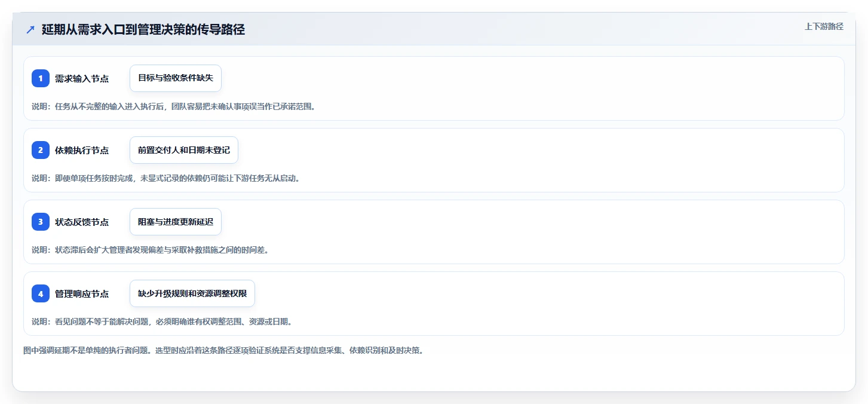The height and width of the screenshot is (404, 868).
Task: Select the 阻塞与进度更新延迟 chip
Action: 176,222
